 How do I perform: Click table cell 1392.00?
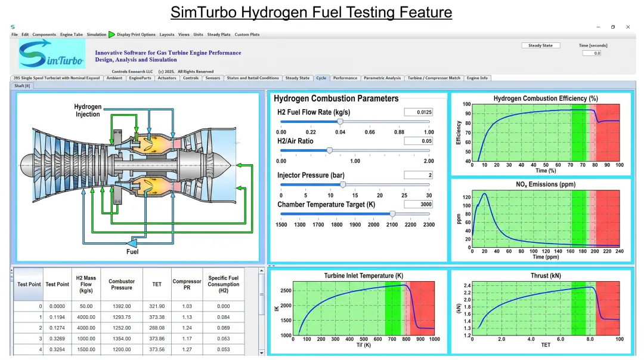(122, 306)
